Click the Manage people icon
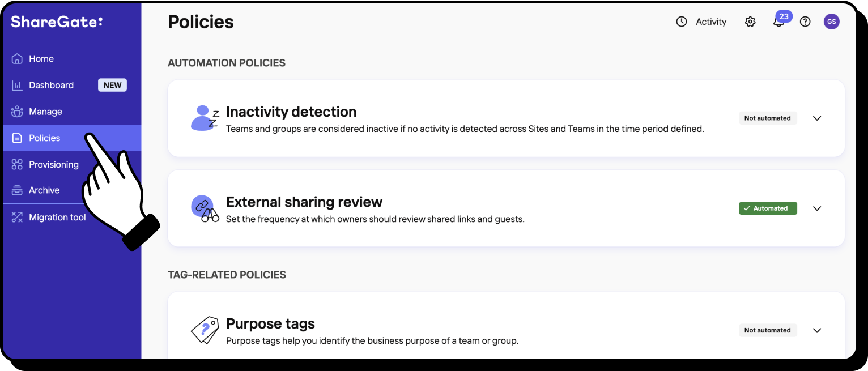Image resolution: width=868 pixels, height=371 pixels. tap(17, 112)
